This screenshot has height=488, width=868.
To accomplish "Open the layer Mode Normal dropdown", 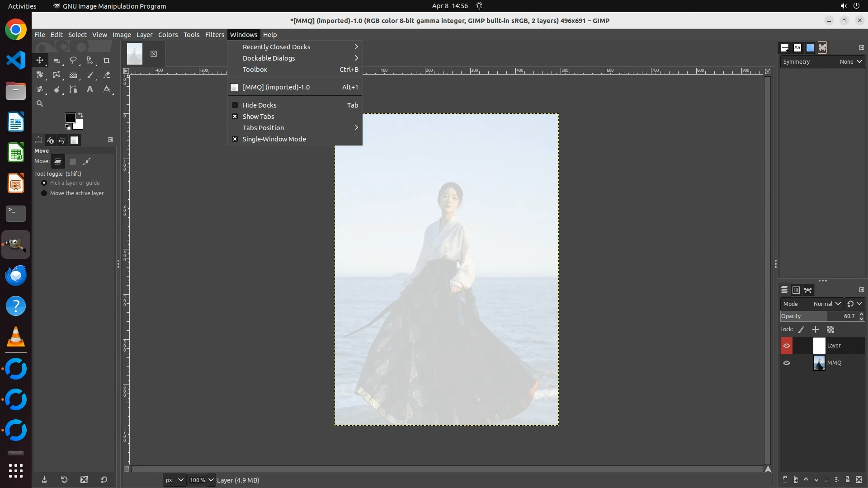I will (x=826, y=304).
